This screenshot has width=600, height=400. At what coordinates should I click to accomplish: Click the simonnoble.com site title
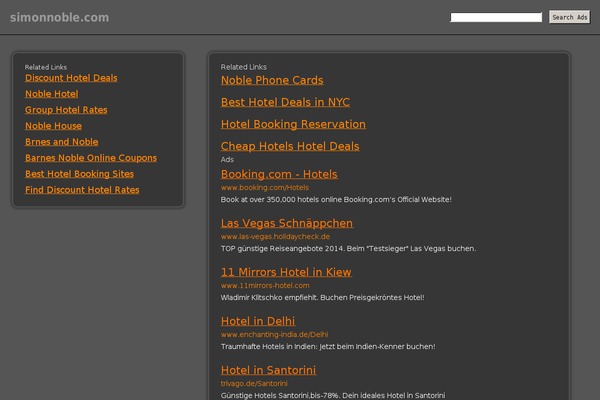59,17
